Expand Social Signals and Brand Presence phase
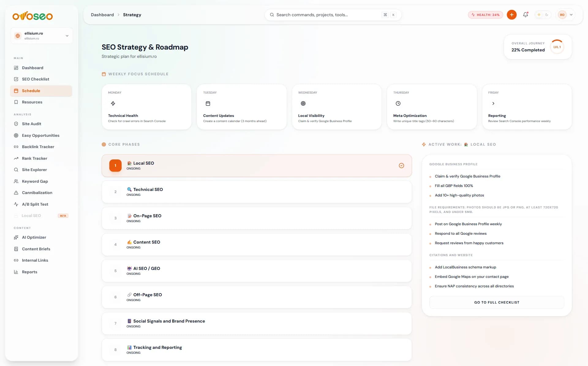The image size is (588, 366). coord(257,323)
